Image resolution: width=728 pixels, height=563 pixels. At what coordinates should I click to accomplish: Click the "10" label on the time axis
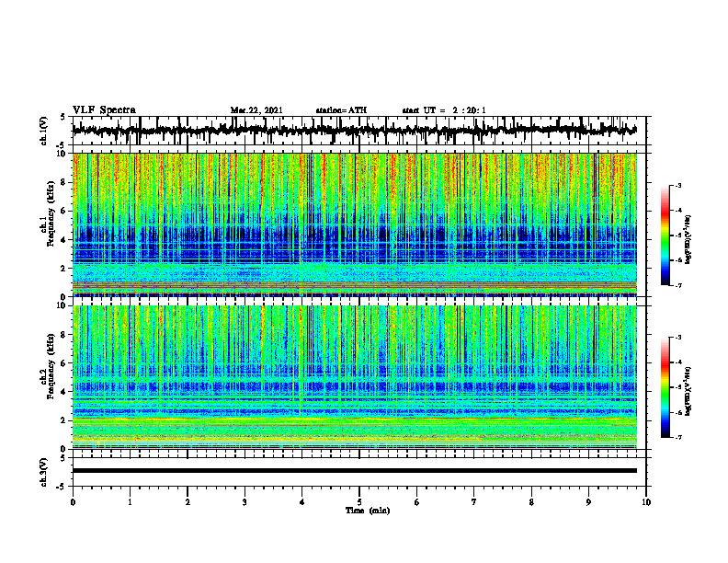pos(646,502)
